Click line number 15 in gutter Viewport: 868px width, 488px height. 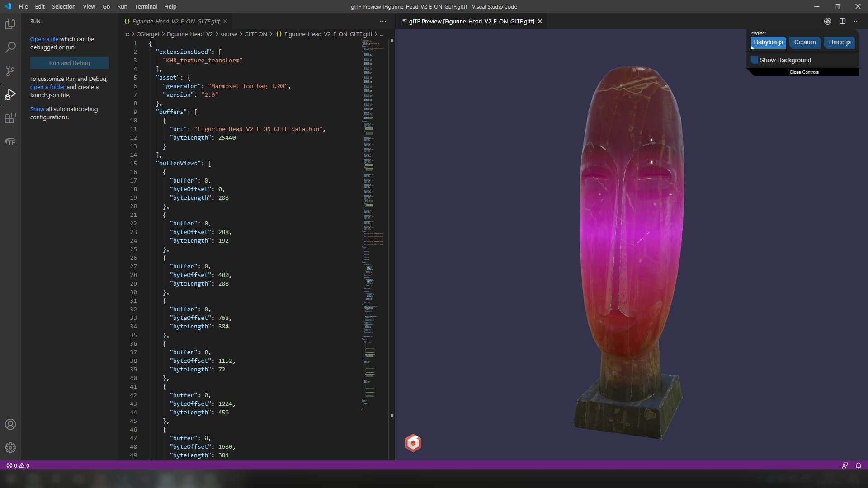(133, 164)
